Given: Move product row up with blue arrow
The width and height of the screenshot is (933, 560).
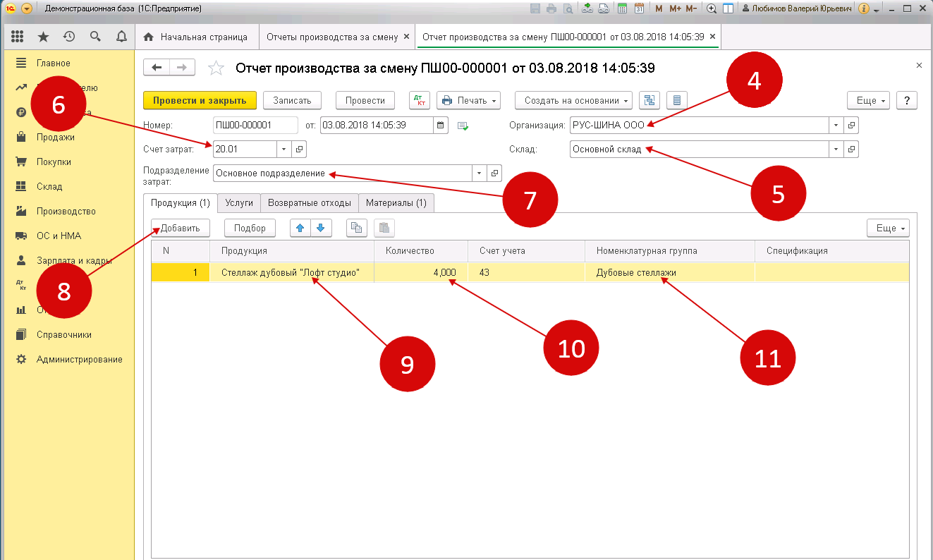Looking at the screenshot, I should click(x=301, y=228).
